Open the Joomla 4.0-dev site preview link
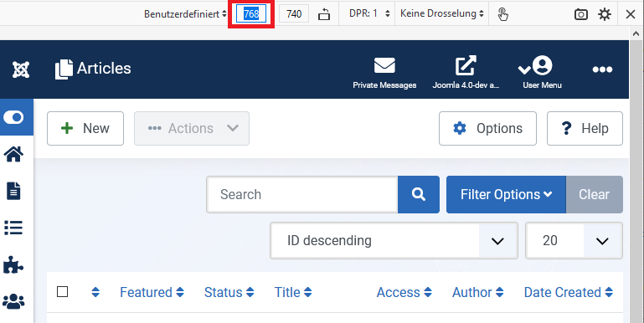 466,73
